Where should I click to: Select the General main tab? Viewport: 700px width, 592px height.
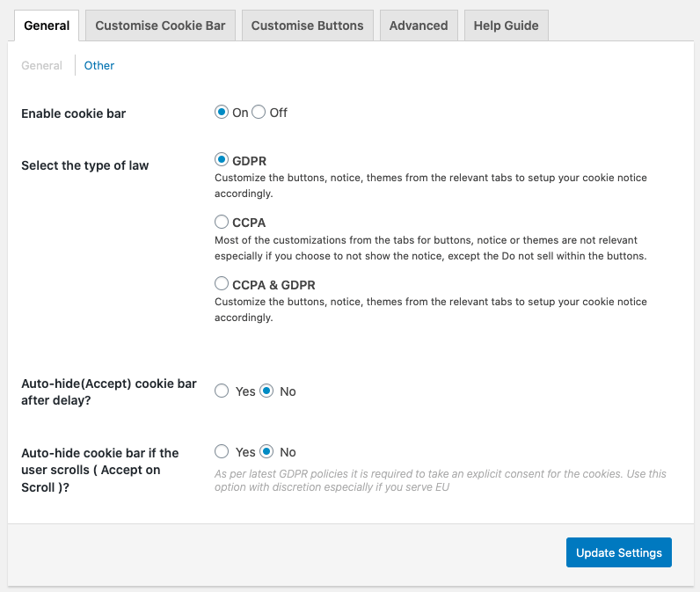[47, 26]
